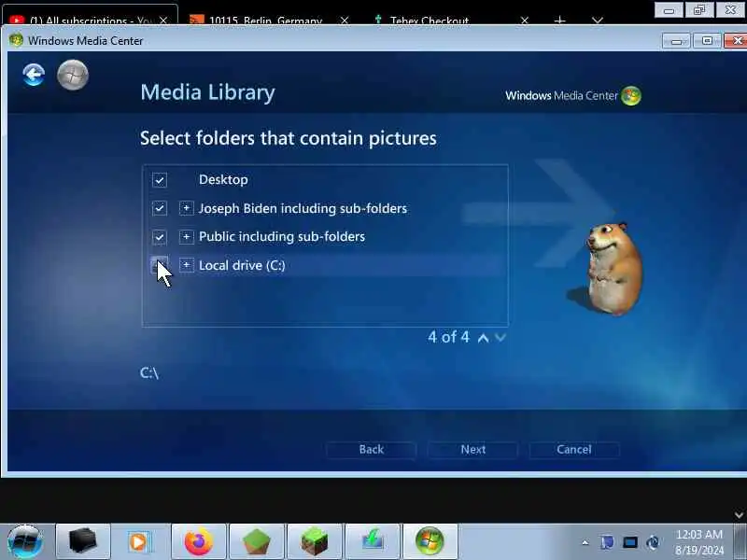The width and height of the screenshot is (747, 560).
Task: Close the '10115 Berlin, Germany' browser tab
Action: tap(345, 21)
